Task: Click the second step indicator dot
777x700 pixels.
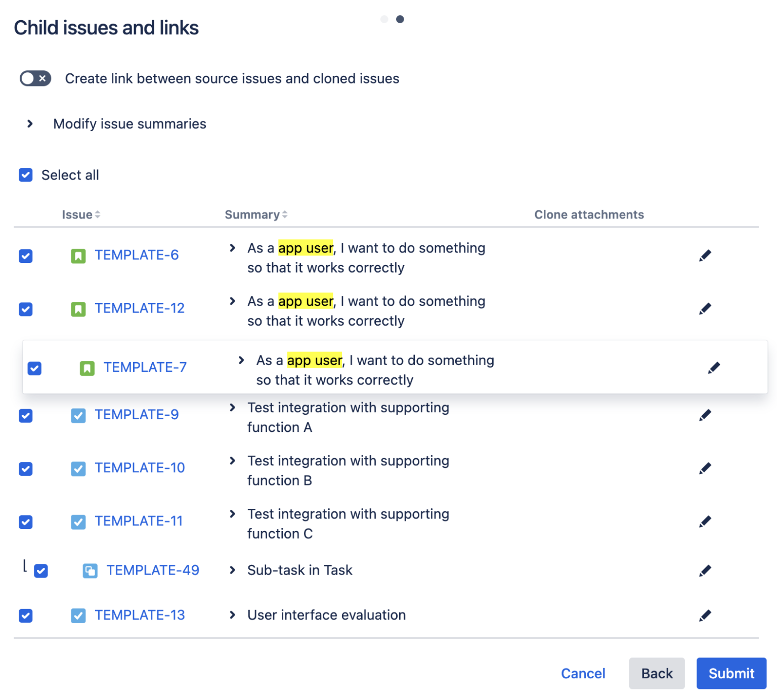Action: click(401, 19)
